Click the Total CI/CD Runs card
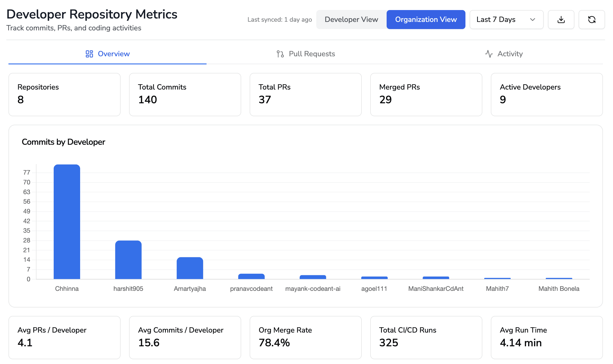Image resolution: width=613 pixels, height=364 pixels. click(426, 337)
